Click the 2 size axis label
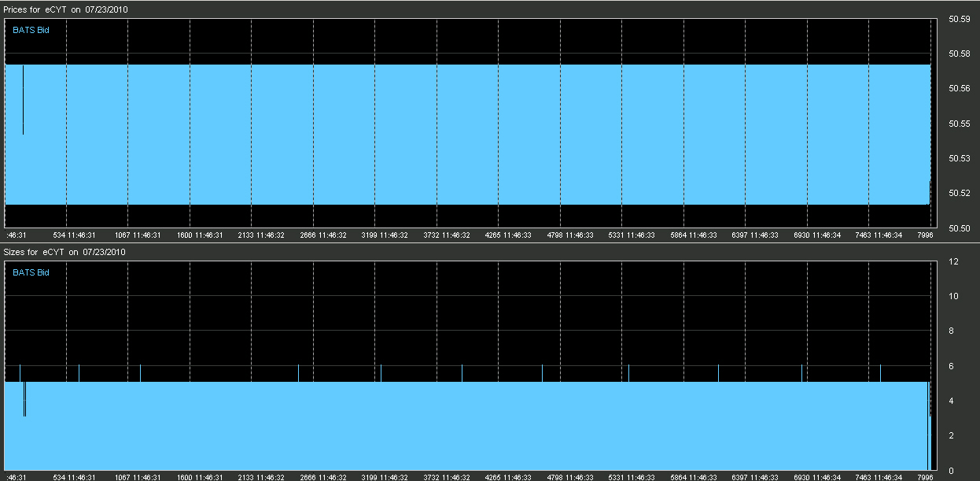This screenshot has width=980, height=481. (x=952, y=435)
